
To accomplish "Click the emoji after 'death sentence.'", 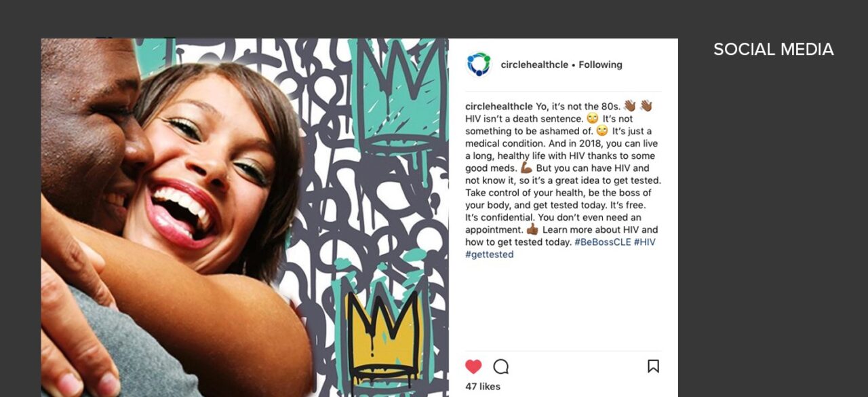I will (x=593, y=119).
